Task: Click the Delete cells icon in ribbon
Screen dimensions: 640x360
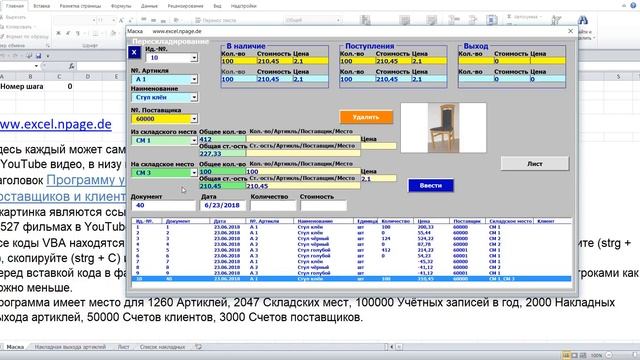Action: pyautogui.click(x=473, y=20)
